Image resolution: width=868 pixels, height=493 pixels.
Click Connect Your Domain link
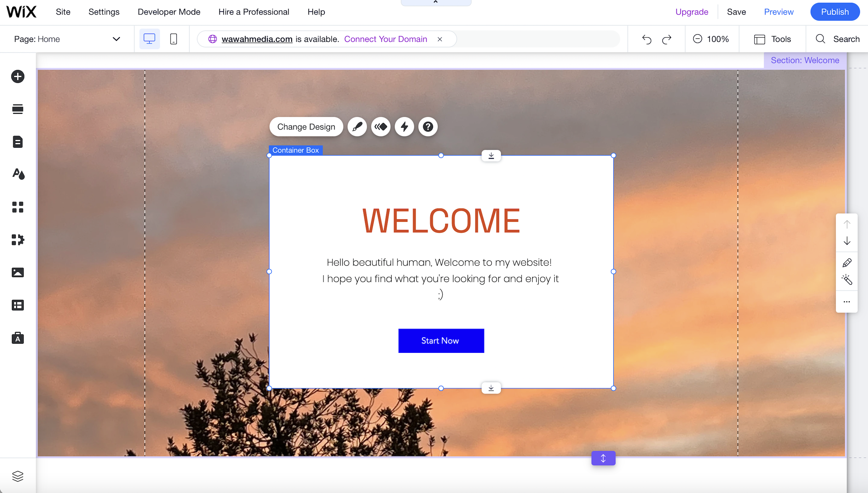pyautogui.click(x=385, y=39)
